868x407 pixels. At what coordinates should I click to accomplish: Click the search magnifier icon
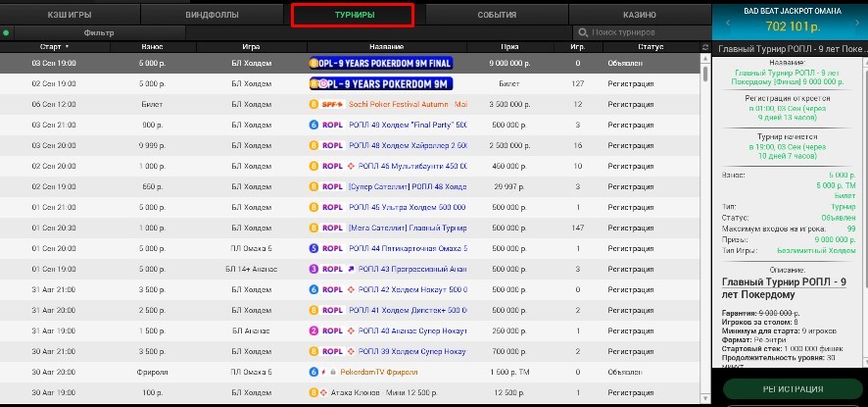[x=582, y=32]
